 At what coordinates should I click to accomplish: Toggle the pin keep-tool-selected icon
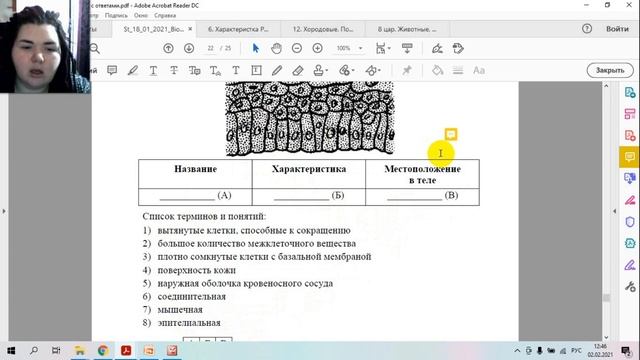pos(407,70)
